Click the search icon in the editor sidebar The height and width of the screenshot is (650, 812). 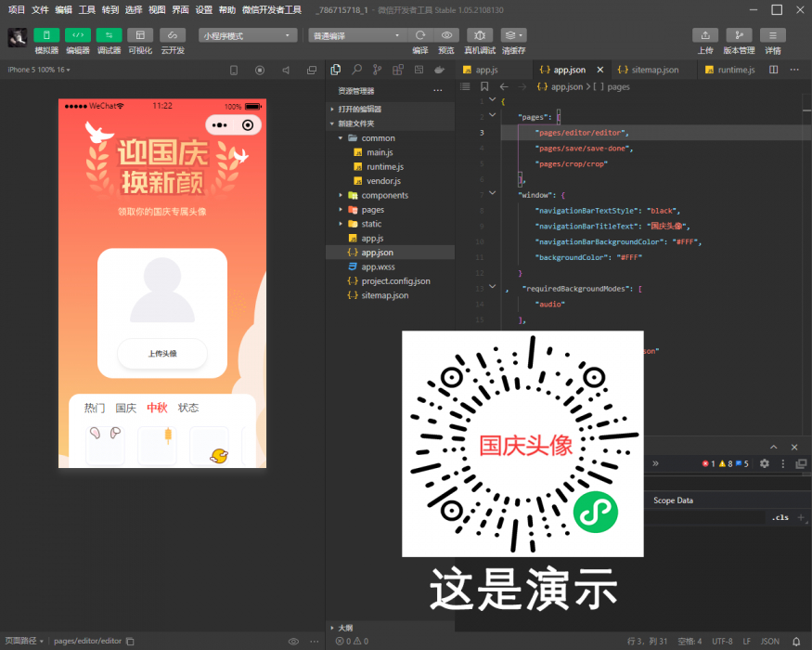pyautogui.click(x=356, y=69)
